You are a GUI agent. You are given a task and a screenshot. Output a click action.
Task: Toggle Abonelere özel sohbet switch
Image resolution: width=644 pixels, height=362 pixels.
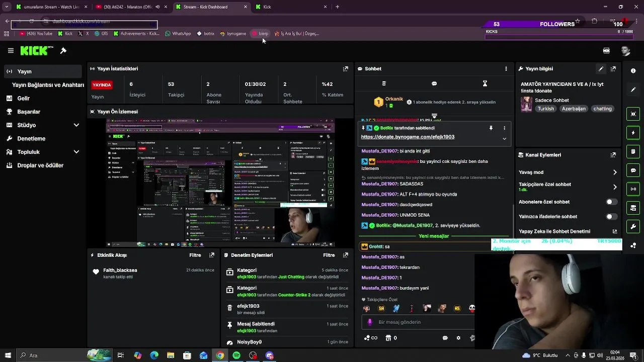pos(611,202)
